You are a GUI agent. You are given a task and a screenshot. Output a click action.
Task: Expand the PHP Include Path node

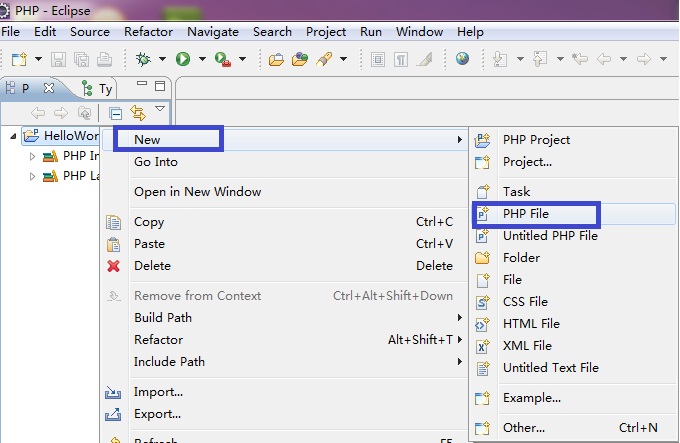32,156
